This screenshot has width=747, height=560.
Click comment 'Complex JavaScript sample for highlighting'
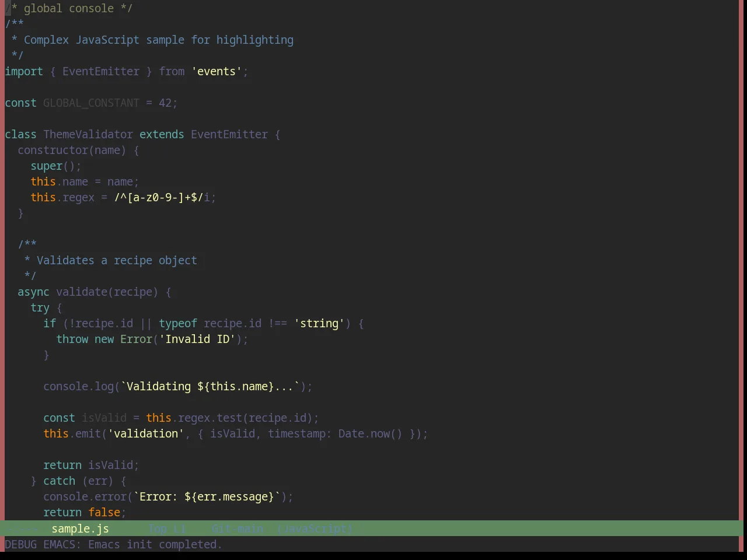click(159, 40)
